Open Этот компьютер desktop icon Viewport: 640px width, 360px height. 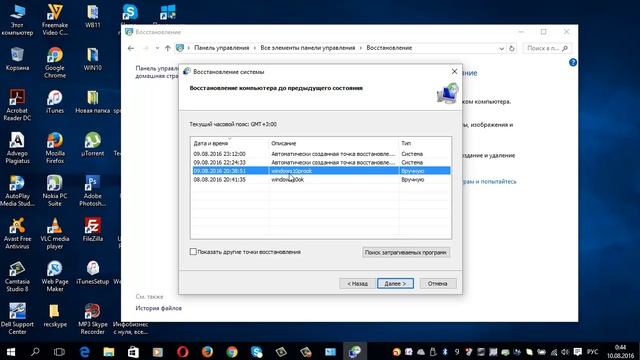point(17,20)
